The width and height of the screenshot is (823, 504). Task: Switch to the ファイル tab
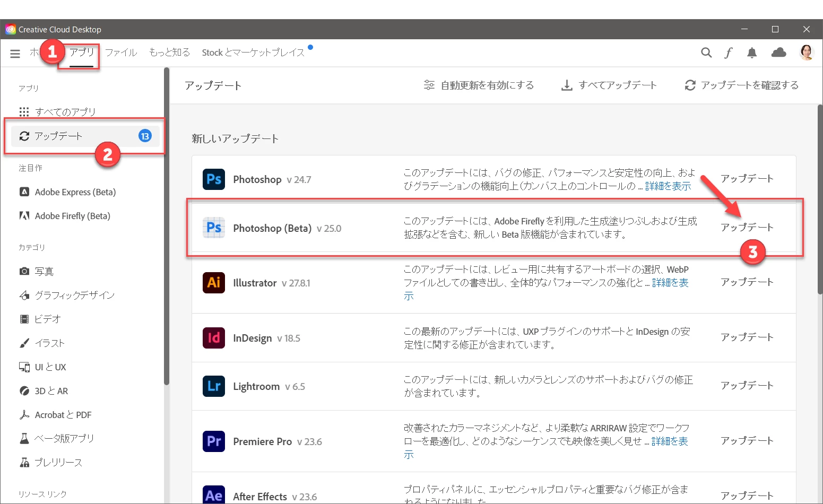click(x=121, y=52)
